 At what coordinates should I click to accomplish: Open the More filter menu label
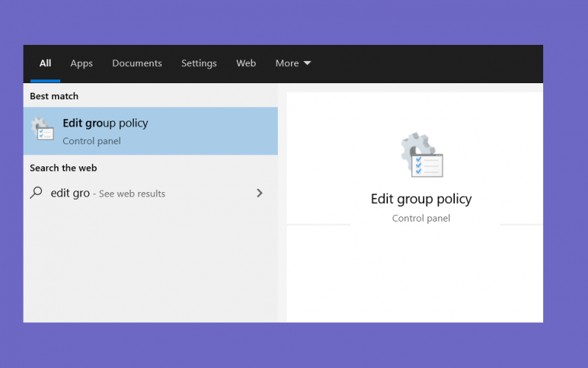click(287, 63)
